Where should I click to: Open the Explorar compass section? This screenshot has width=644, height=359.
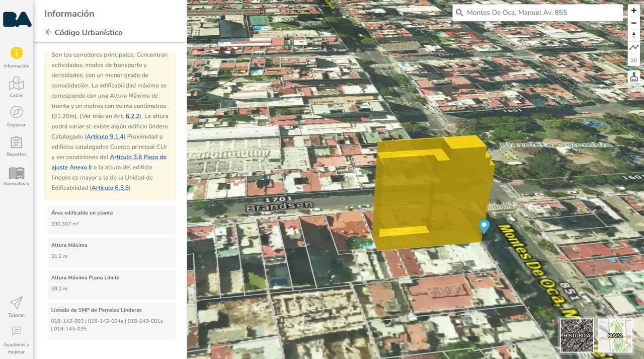(16, 116)
